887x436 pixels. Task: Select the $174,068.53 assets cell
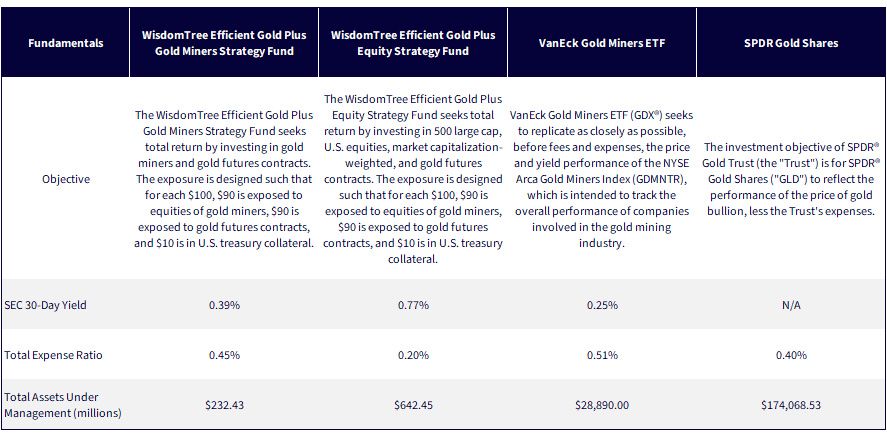pos(791,405)
